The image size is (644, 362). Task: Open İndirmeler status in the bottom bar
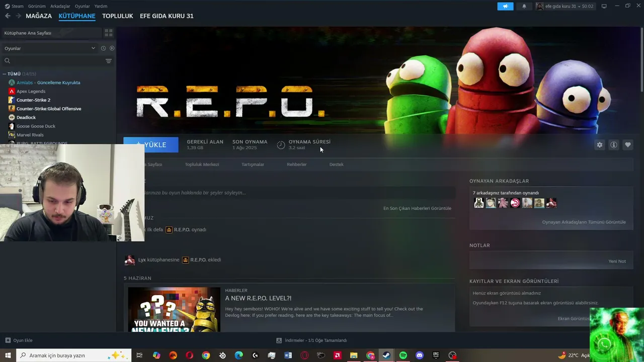click(311, 340)
